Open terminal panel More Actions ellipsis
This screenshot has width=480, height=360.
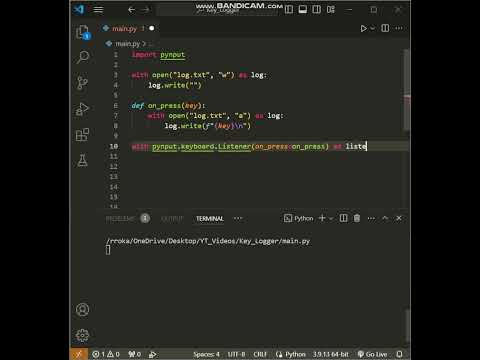pos(371,218)
